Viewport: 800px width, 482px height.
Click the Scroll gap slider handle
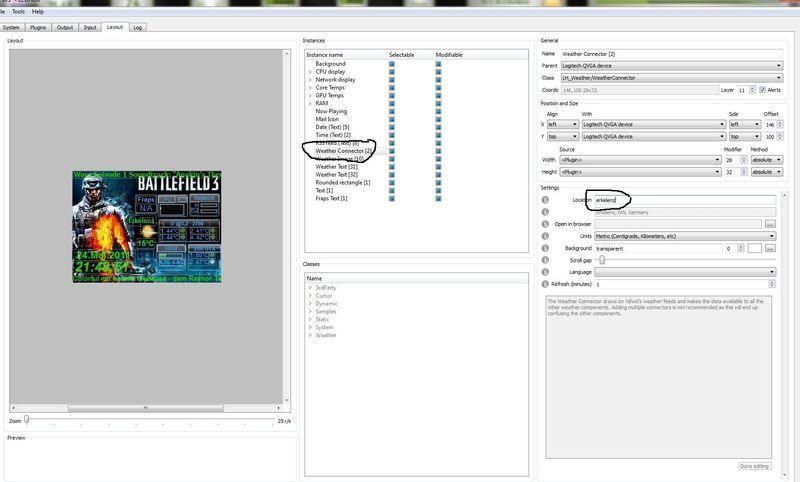602,260
